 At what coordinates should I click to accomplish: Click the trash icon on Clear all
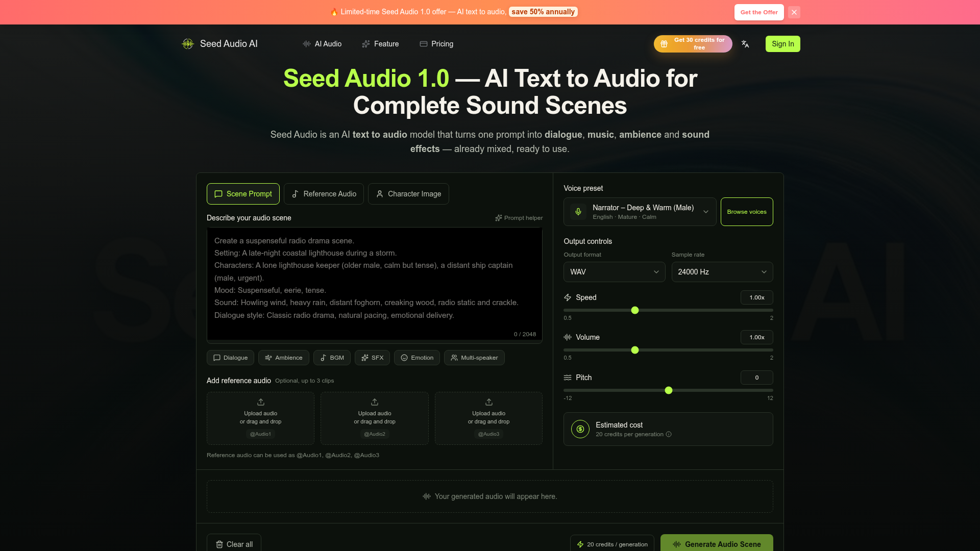click(x=219, y=544)
